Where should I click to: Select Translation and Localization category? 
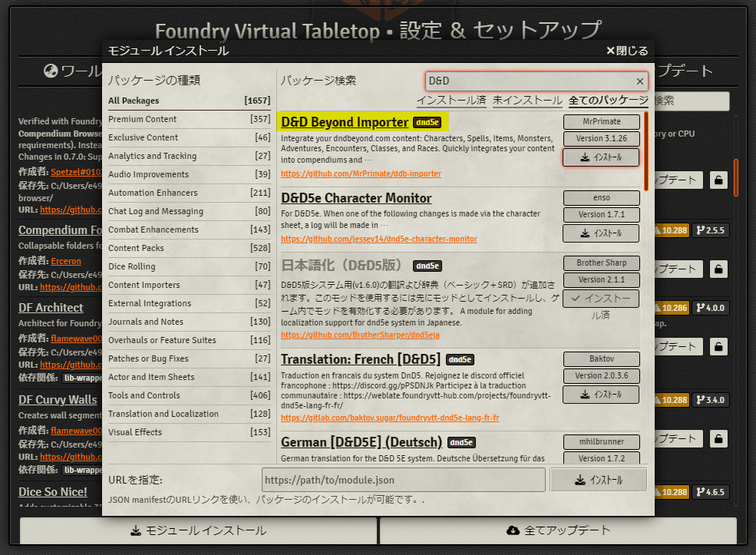click(189, 414)
